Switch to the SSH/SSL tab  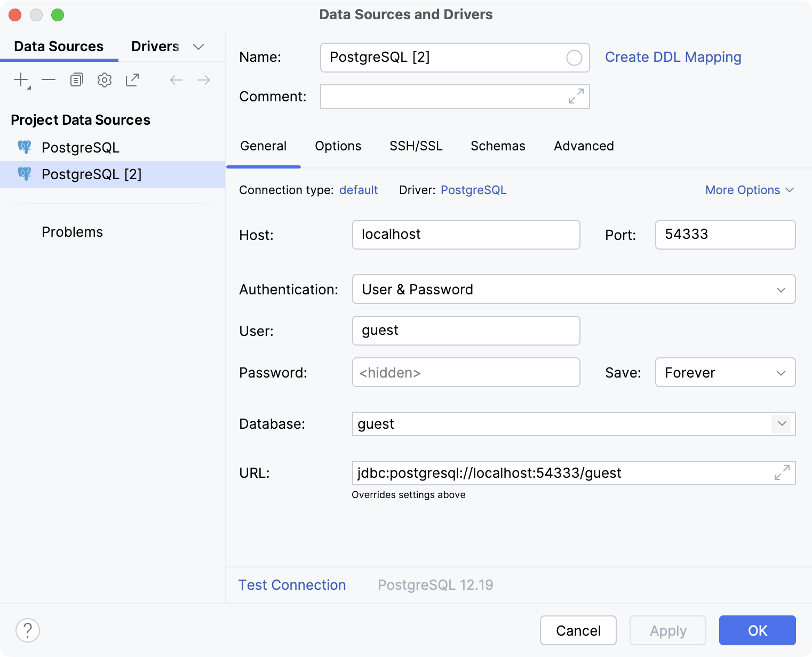point(416,146)
